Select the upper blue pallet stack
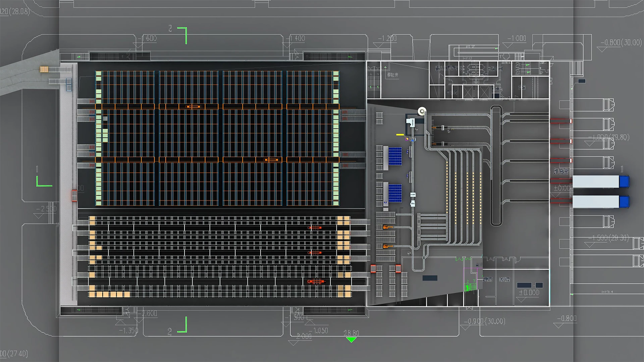Viewport: 644px width, 362px height. pyautogui.click(x=395, y=156)
